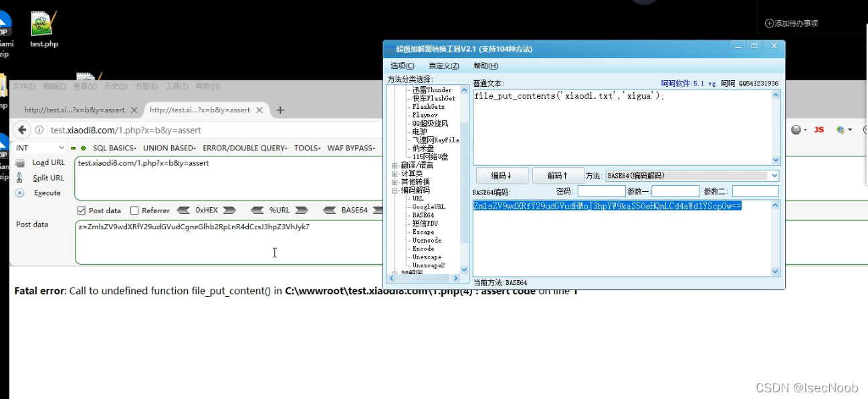Viewport: 868px width, 399px height.
Task: Encode %URL with right arrow
Action: click(x=302, y=210)
